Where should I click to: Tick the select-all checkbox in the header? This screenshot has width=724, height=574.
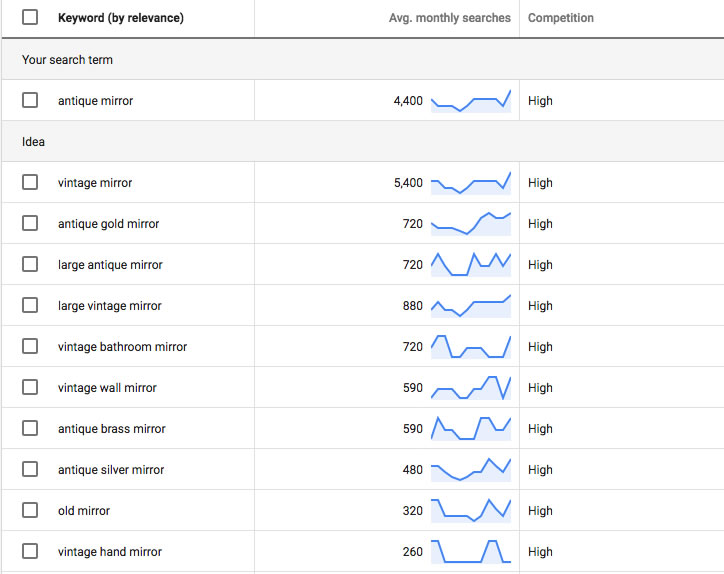pos(30,18)
